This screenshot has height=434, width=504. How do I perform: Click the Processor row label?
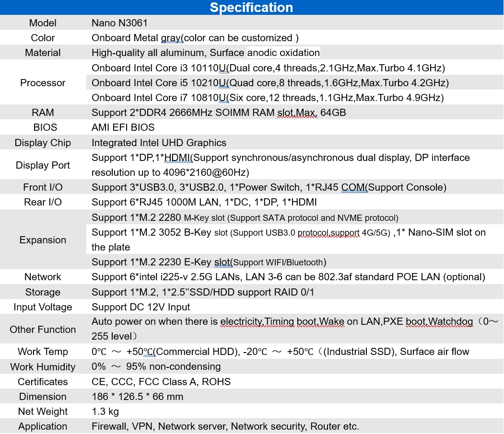[x=43, y=83]
